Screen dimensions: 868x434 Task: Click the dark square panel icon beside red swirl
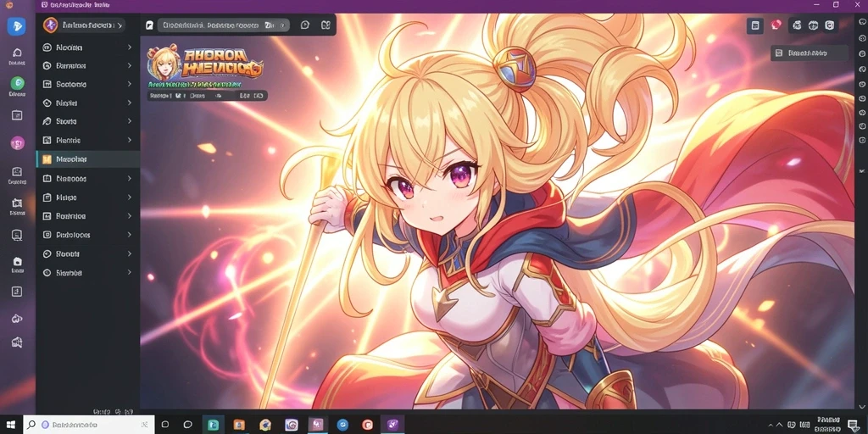point(755,25)
